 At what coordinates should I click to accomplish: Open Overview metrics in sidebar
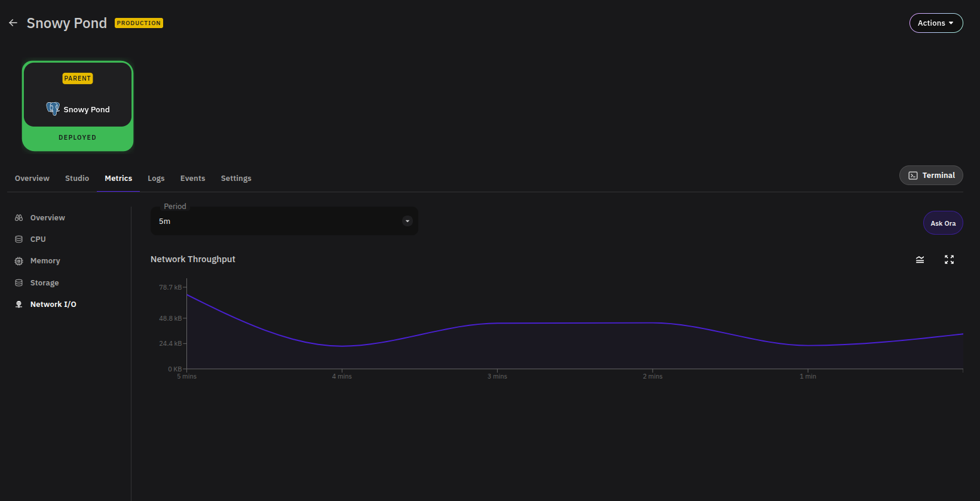pos(48,217)
